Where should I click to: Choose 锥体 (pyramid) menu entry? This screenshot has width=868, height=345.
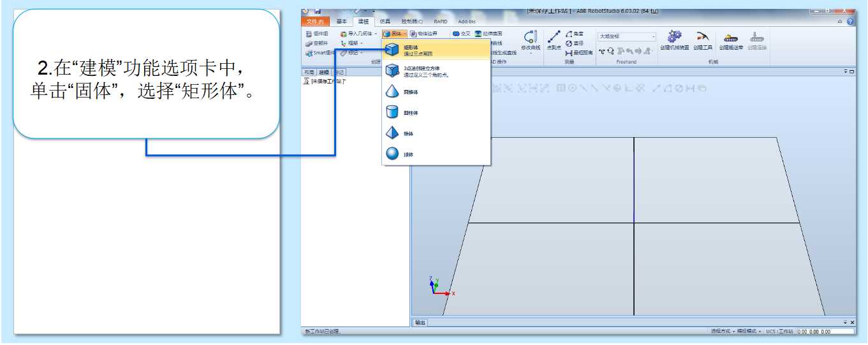pos(436,134)
